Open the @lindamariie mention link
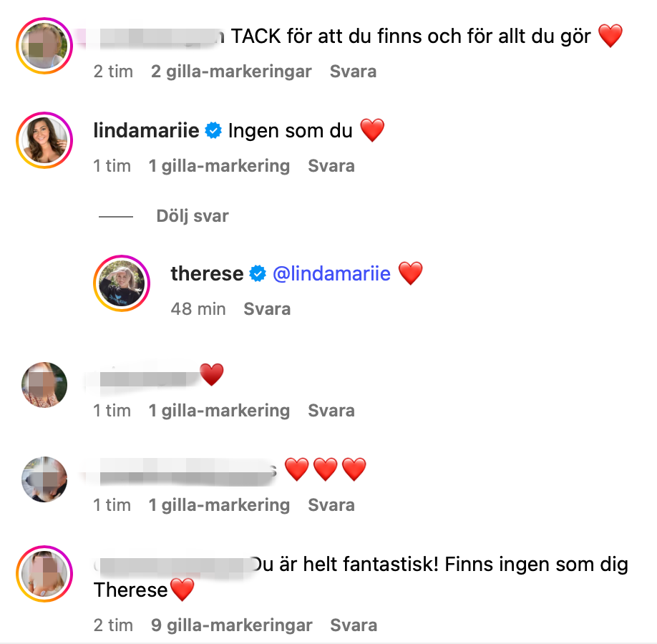The height and width of the screenshot is (644, 657). (x=331, y=273)
